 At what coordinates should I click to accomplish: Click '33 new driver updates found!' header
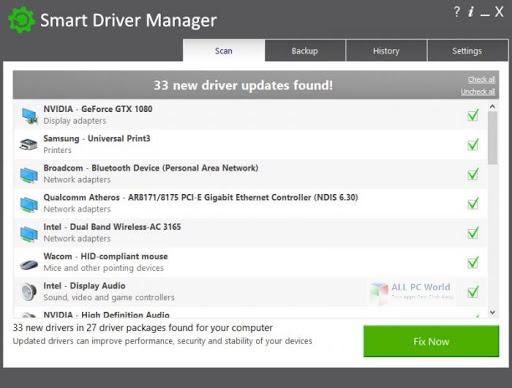pos(243,85)
